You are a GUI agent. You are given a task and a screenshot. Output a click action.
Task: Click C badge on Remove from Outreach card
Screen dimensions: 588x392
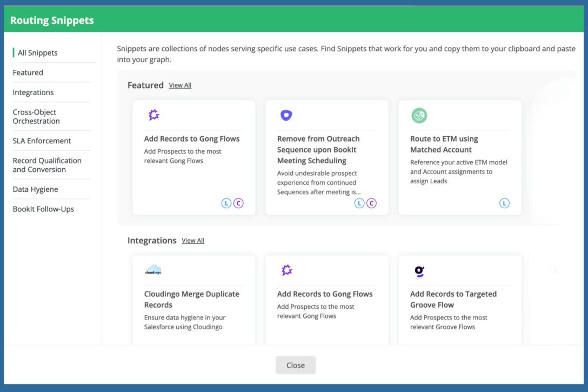(372, 203)
